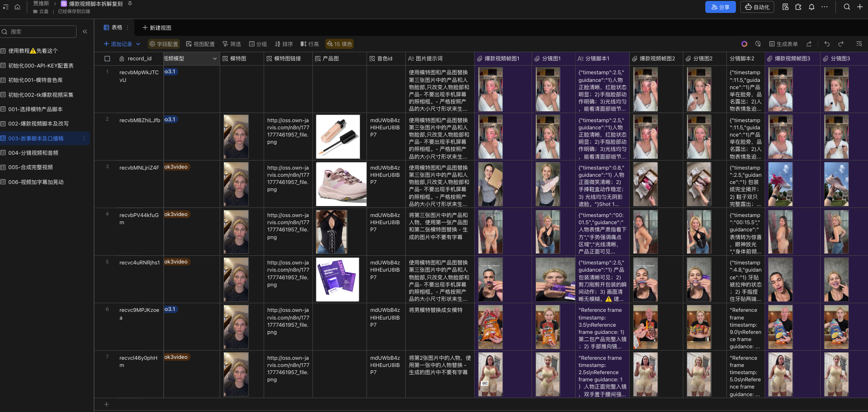Open 004-分镜视频和音频 table
Viewport: 868px width, 412px height.
coord(45,153)
